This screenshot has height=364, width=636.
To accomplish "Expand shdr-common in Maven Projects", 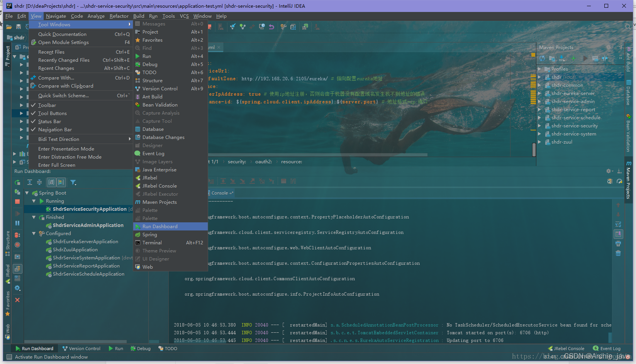I will [539, 85].
